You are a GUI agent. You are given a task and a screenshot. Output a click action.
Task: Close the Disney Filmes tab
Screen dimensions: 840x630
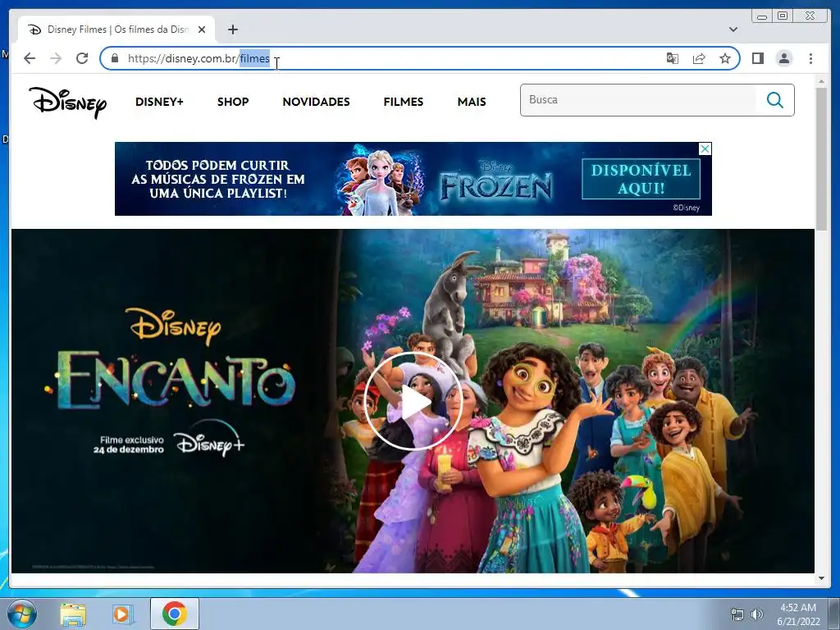202,30
